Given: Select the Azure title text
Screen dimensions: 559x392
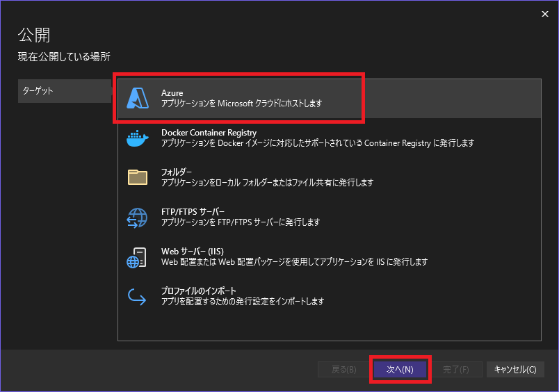Looking at the screenshot, I should pos(172,93).
